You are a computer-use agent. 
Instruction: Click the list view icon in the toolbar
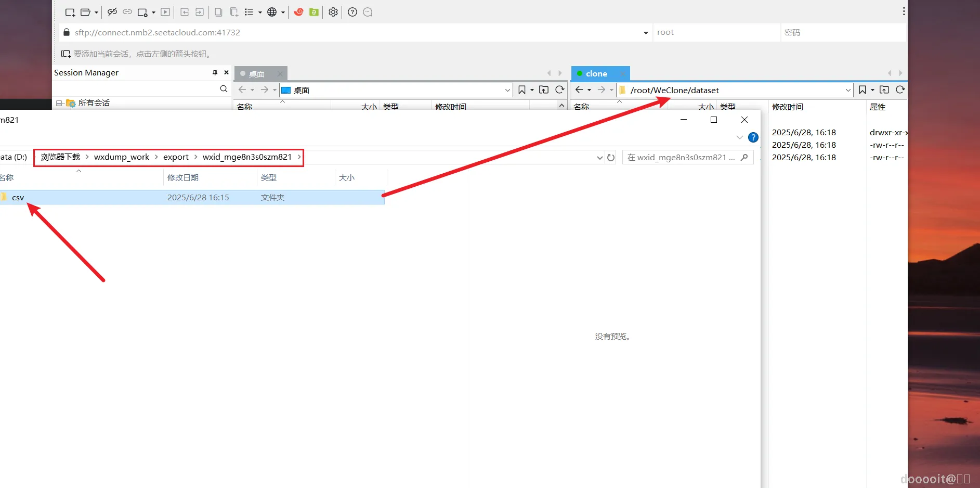click(249, 12)
